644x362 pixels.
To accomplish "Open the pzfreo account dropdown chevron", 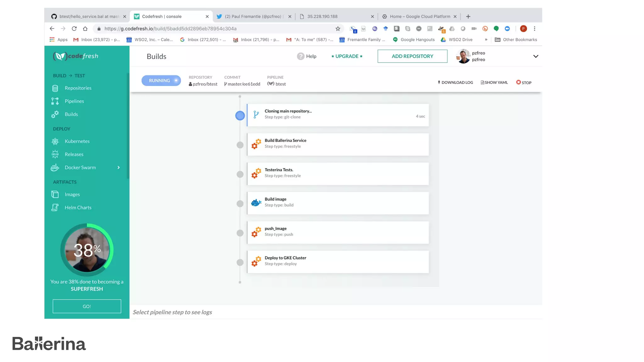I will point(536,56).
